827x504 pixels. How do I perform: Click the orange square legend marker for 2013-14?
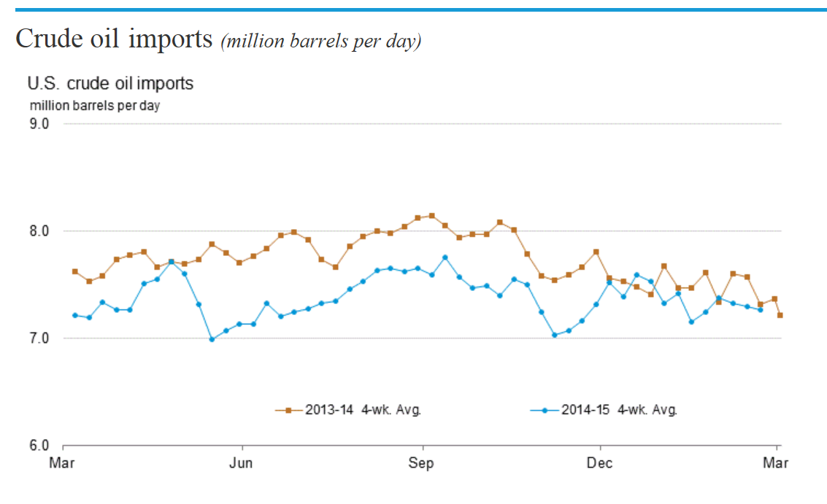pyautogui.click(x=288, y=410)
